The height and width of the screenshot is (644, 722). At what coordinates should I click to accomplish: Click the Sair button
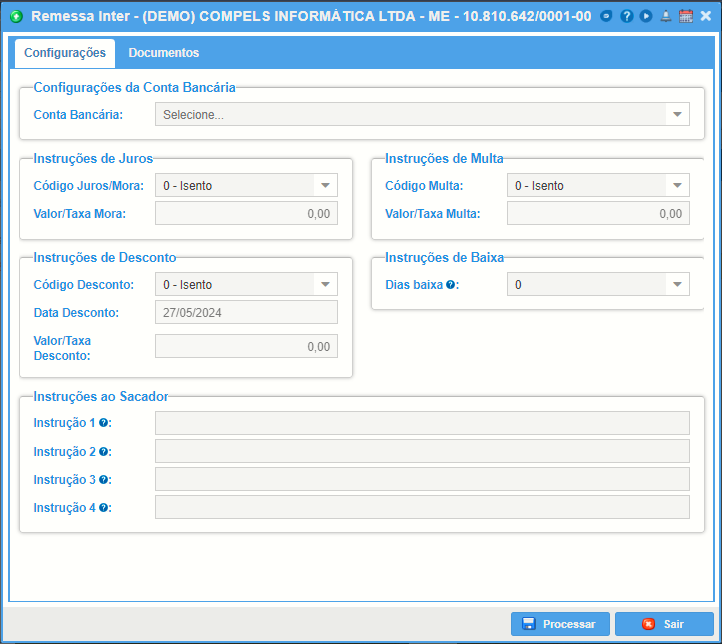click(x=664, y=624)
